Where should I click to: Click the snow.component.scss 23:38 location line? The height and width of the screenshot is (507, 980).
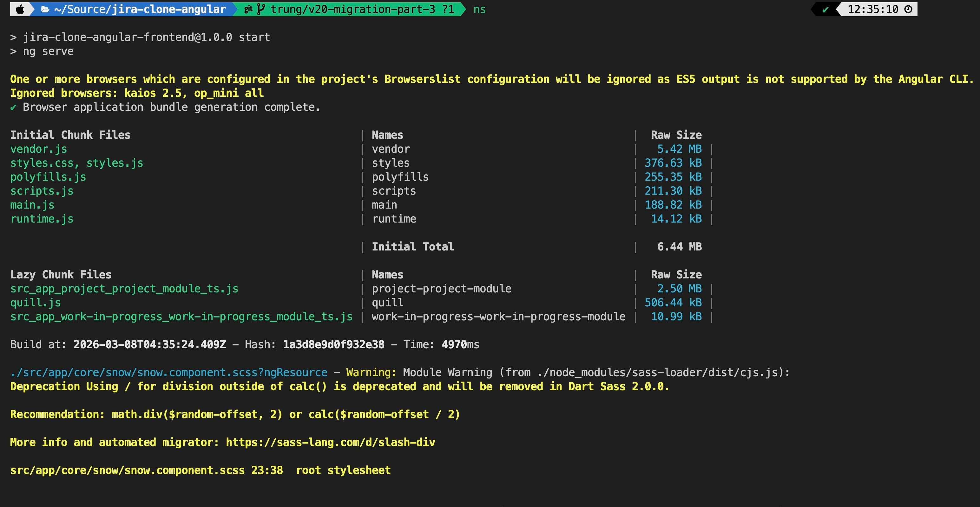tap(147, 470)
